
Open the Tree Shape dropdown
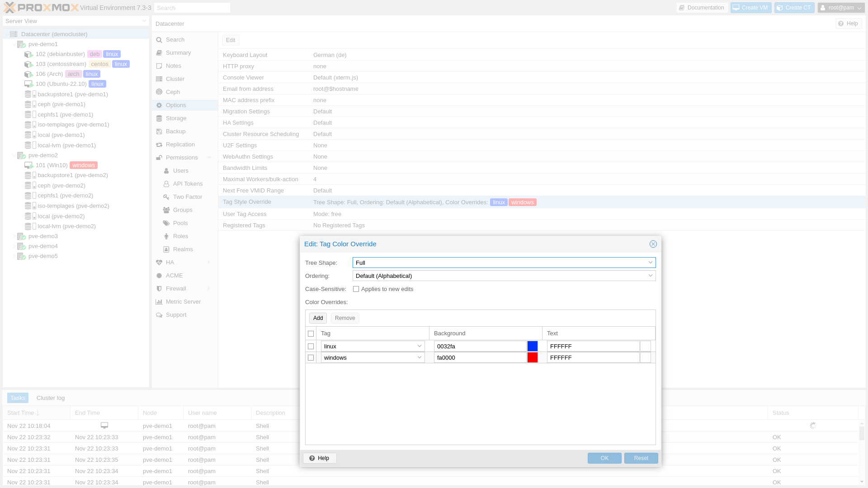650,263
